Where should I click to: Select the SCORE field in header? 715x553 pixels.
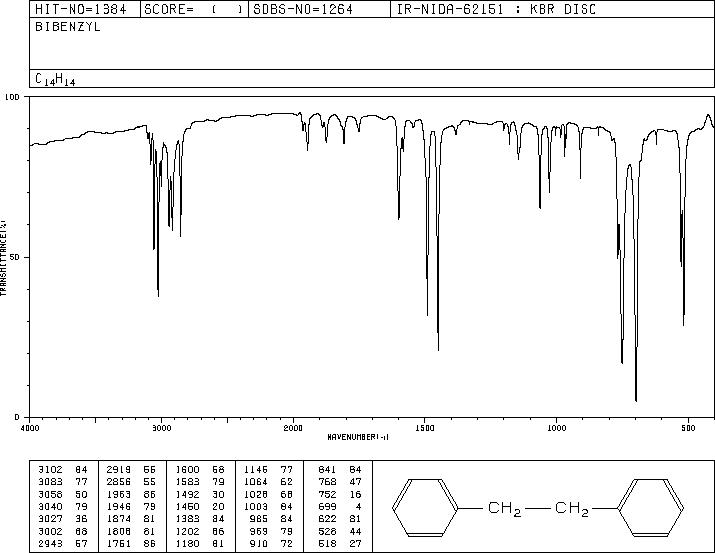194,9
